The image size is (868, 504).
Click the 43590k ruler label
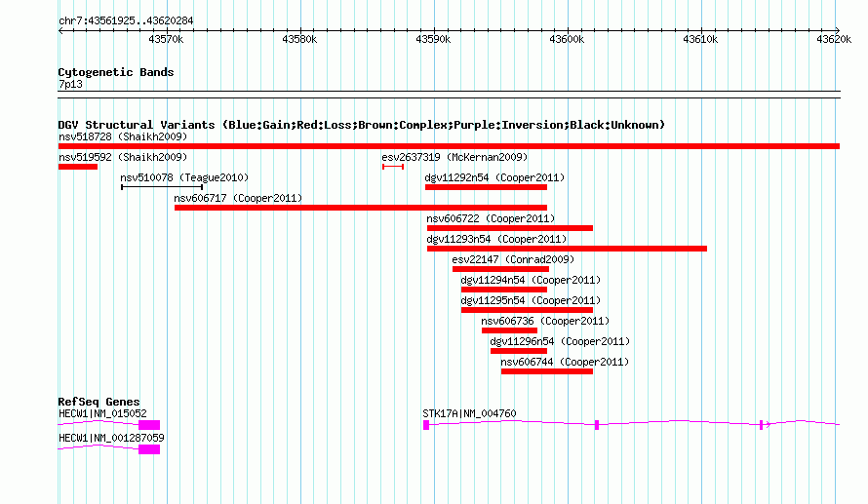click(433, 39)
